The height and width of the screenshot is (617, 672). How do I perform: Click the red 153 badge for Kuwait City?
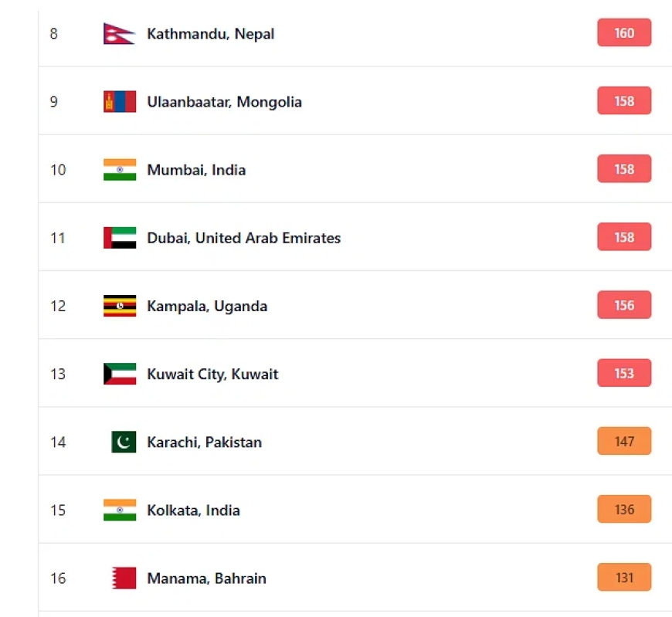point(624,373)
